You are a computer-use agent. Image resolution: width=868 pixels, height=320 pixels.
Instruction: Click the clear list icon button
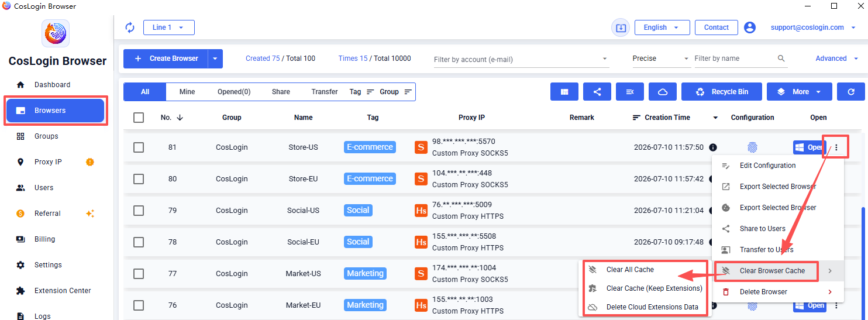(x=630, y=92)
